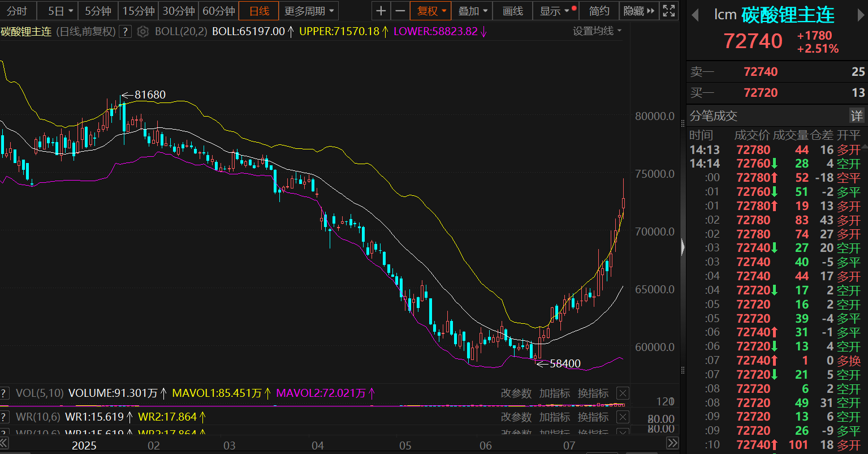Enter fullscreen chart mode
This screenshot has width=868, height=454.
668,11
